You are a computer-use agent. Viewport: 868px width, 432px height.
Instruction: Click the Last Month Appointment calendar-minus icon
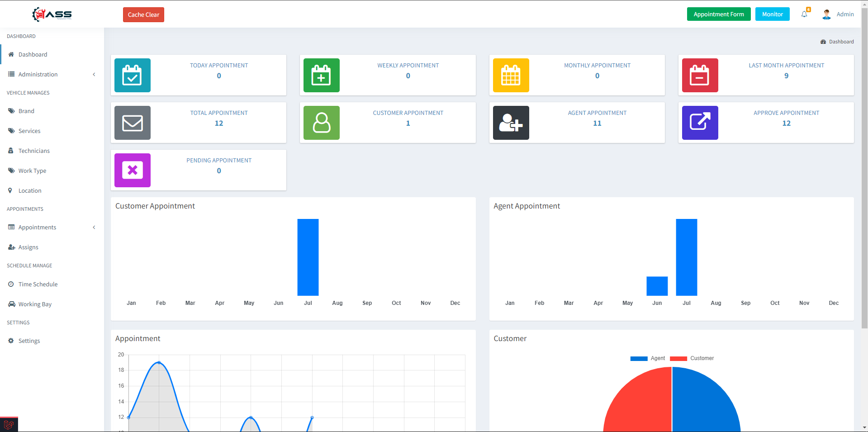tap(700, 75)
